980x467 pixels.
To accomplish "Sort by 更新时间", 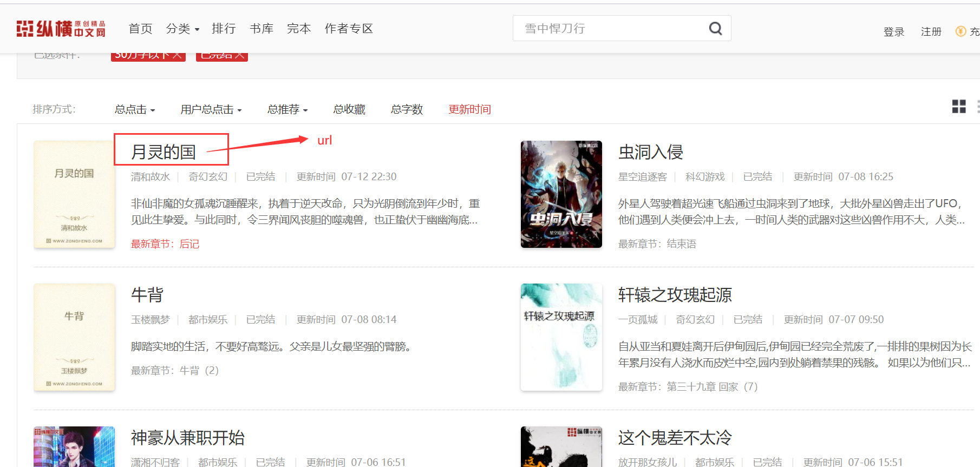I will click(x=469, y=109).
